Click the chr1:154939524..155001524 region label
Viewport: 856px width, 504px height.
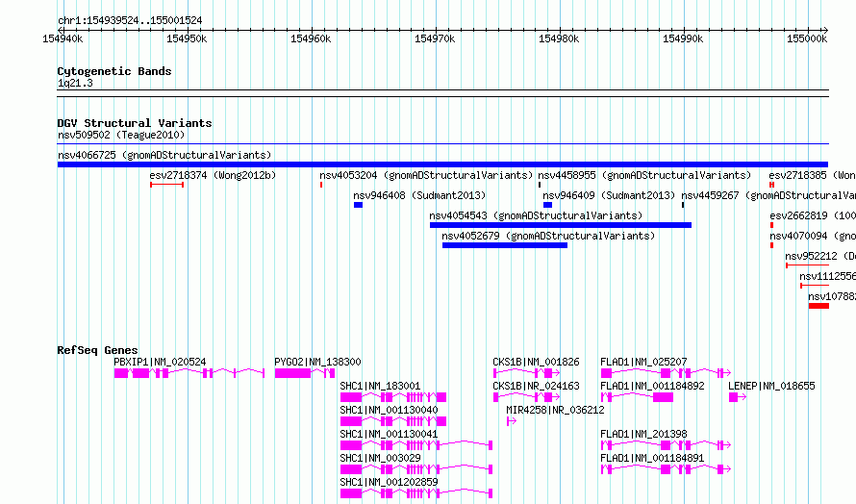tap(130, 20)
